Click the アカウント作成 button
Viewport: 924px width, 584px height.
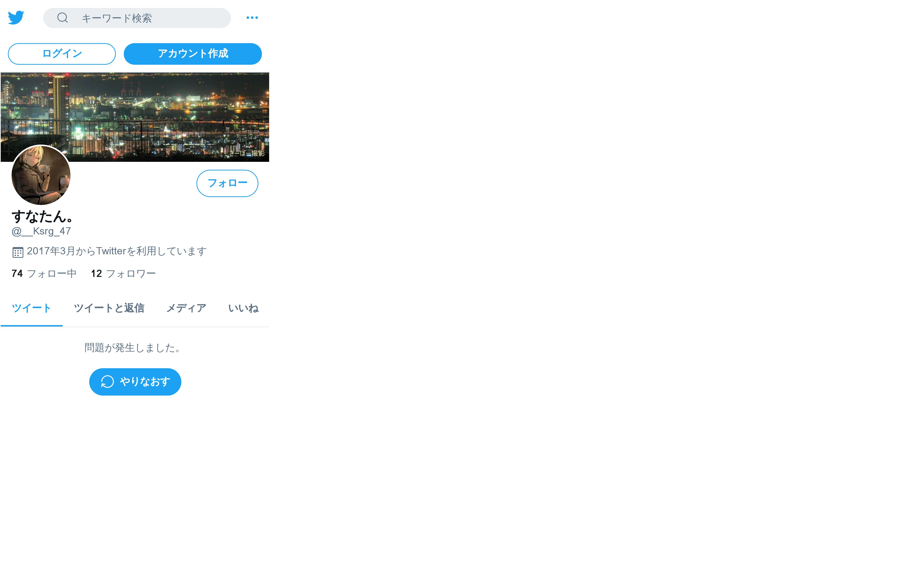[x=193, y=54]
